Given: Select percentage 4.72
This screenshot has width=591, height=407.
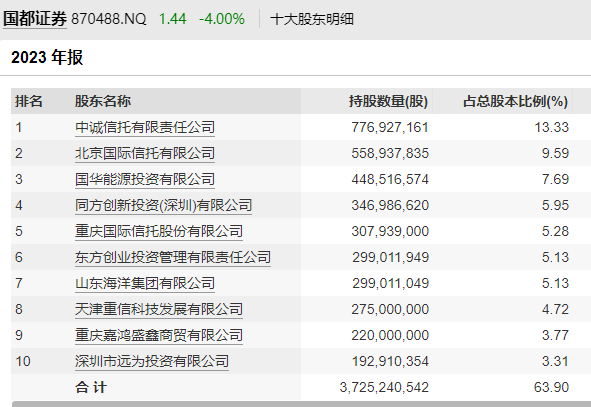Looking at the screenshot, I should 555,309.
